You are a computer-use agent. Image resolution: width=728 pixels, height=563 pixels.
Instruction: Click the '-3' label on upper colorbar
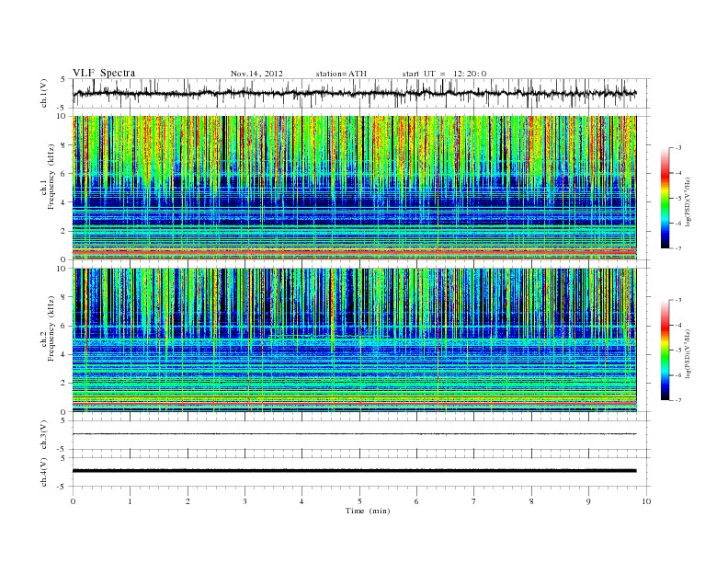(678, 148)
